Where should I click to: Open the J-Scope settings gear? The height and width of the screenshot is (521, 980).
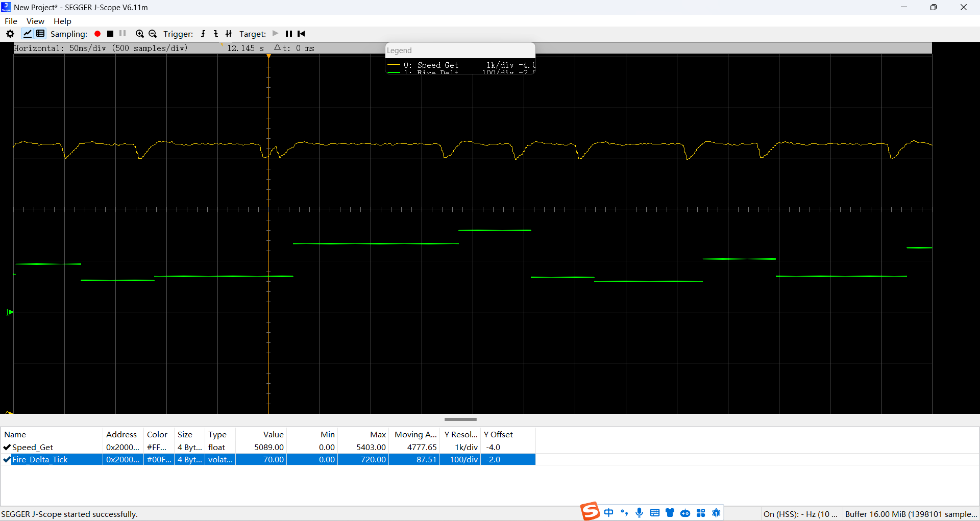click(10, 34)
